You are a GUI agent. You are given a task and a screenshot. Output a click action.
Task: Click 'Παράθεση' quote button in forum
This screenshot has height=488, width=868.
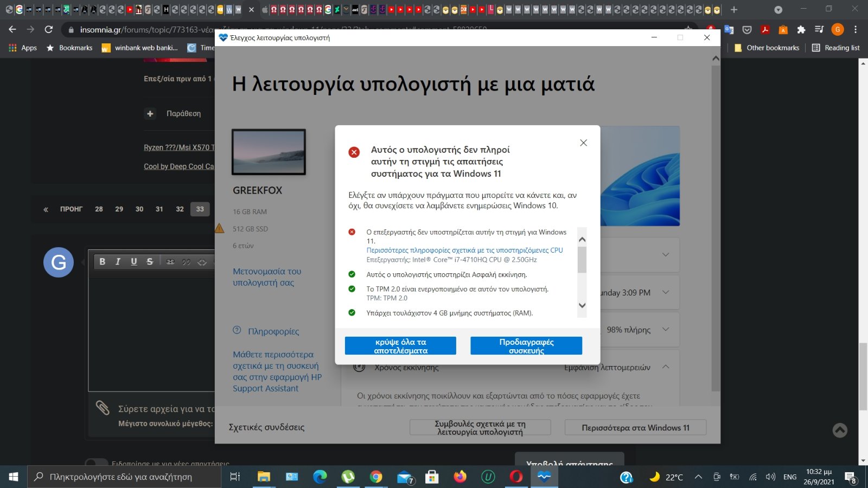pyautogui.click(x=174, y=113)
